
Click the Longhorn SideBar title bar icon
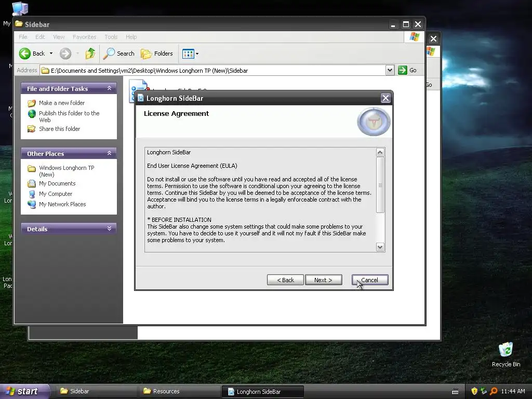[141, 98]
